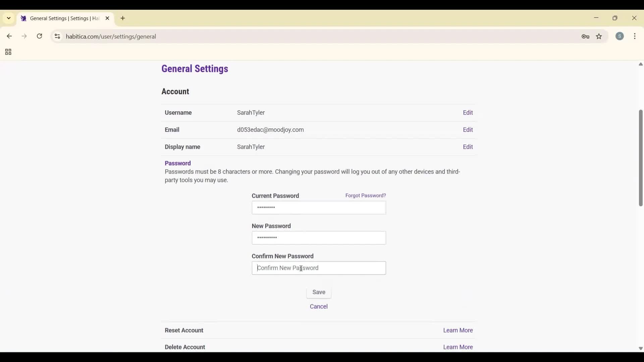The image size is (644, 362).
Task: Open a new browser tab
Action: [123, 18]
